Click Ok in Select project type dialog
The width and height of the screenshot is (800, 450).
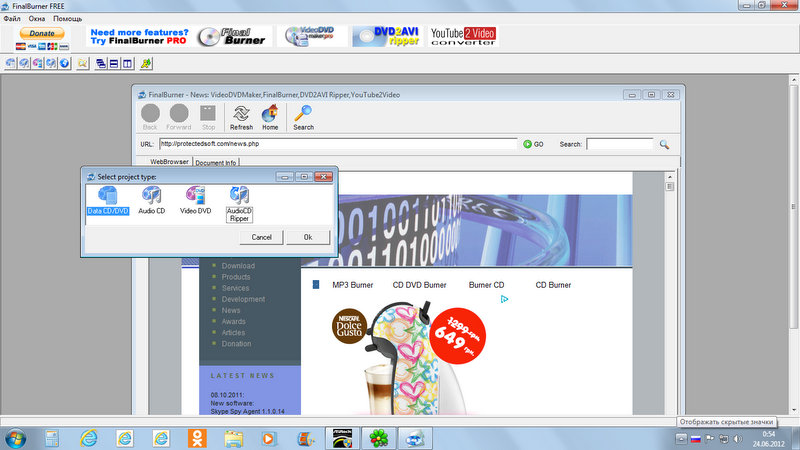coord(308,237)
